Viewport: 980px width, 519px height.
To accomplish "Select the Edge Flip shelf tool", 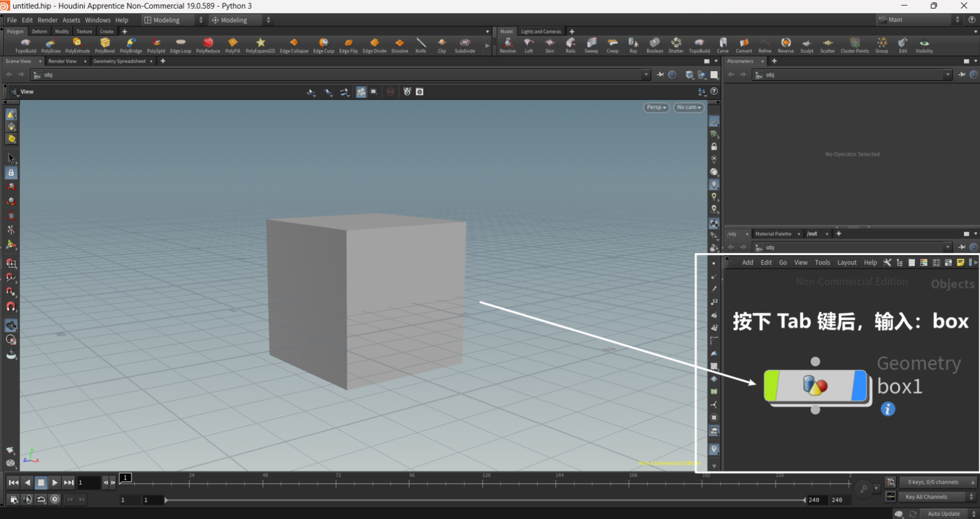I will 349,45.
